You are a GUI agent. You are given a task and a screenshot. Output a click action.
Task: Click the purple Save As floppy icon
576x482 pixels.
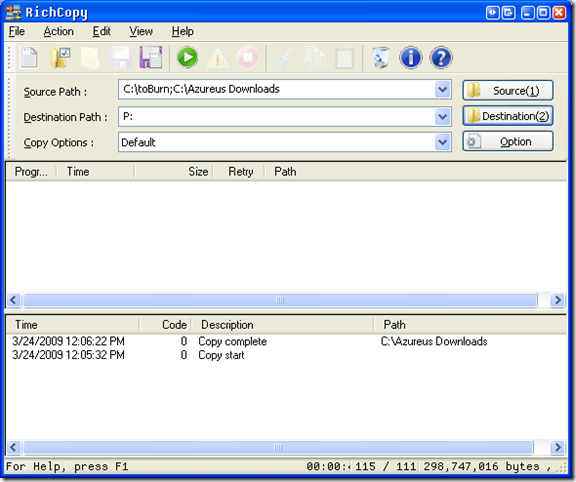tap(151, 57)
